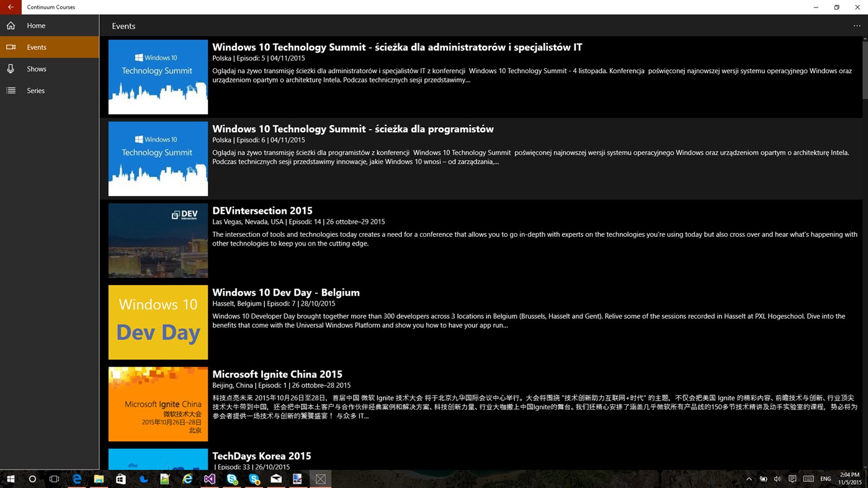
Task: Open Cortana search circle in taskbar
Action: (32, 479)
